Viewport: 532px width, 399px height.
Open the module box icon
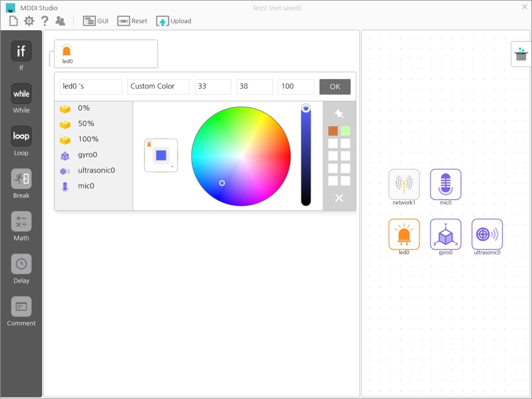[521, 54]
